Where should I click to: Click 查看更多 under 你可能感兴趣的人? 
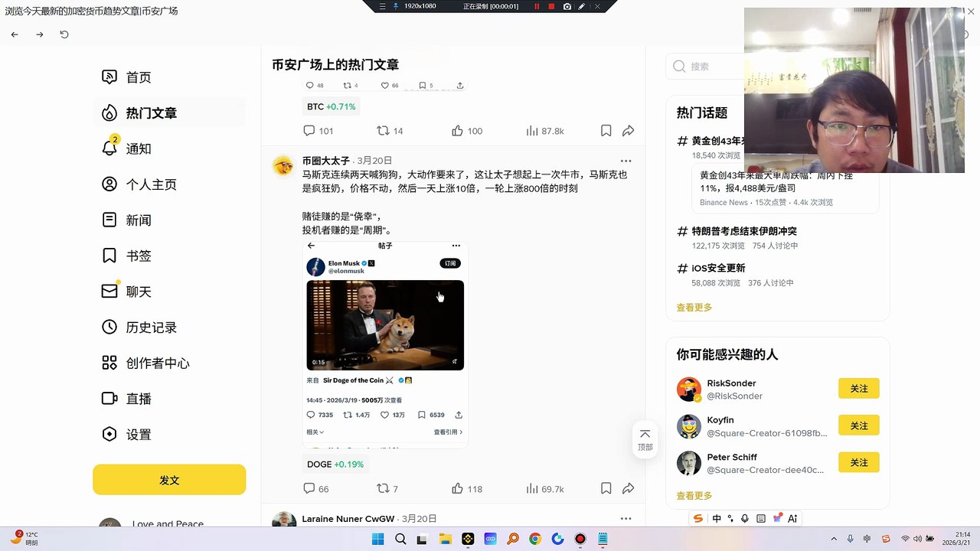(694, 496)
